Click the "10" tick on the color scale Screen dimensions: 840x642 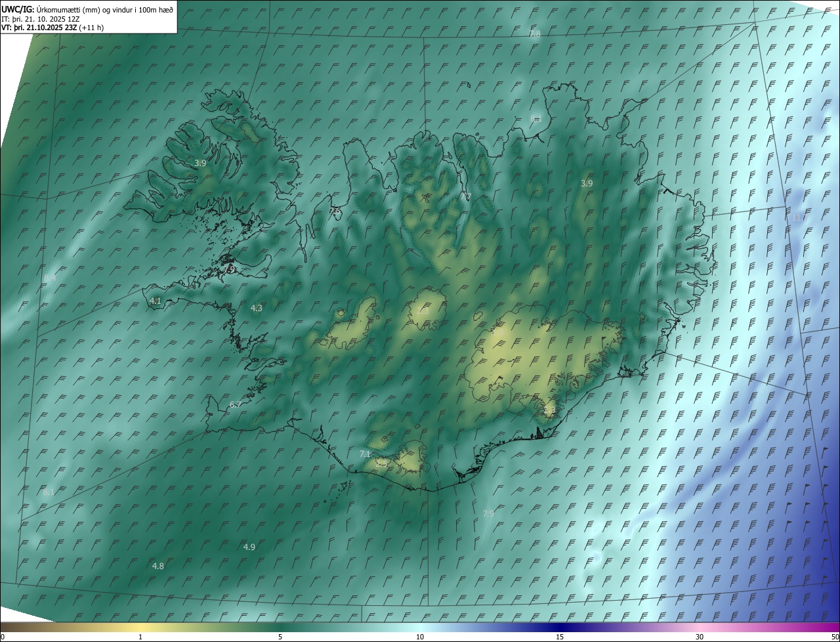(x=420, y=637)
